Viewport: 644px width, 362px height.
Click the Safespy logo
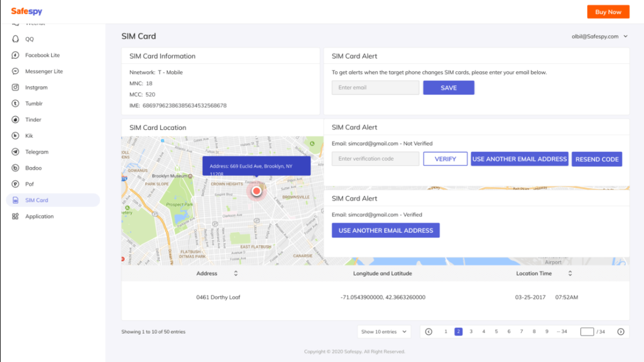(x=27, y=12)
